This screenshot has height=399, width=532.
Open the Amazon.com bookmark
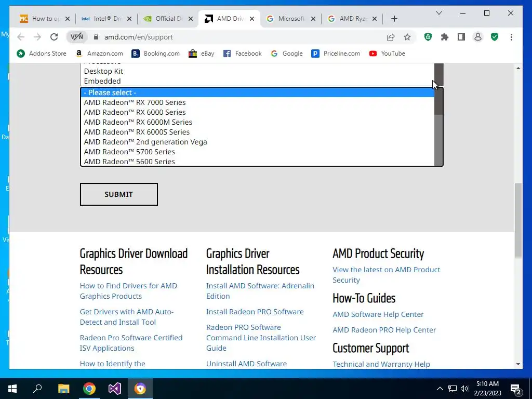click(99, 54)
